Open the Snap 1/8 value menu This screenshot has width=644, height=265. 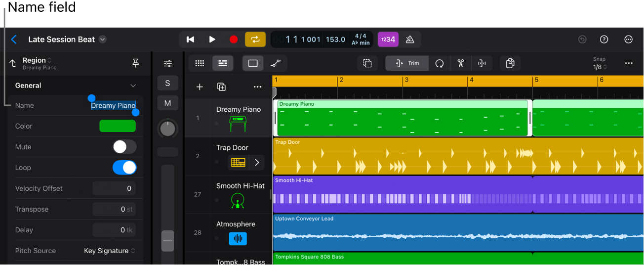pos(600,67)
